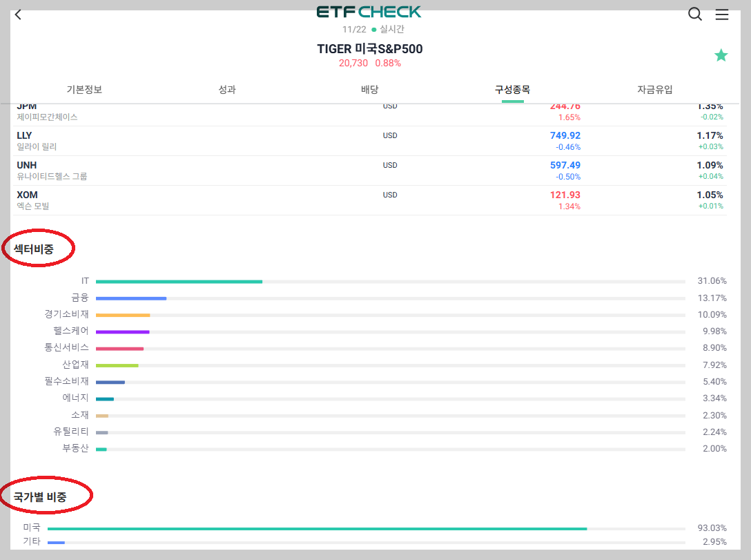The image size is (751, 560).
Task: Switch to the 성과 tab
Action: coord(227,90)
